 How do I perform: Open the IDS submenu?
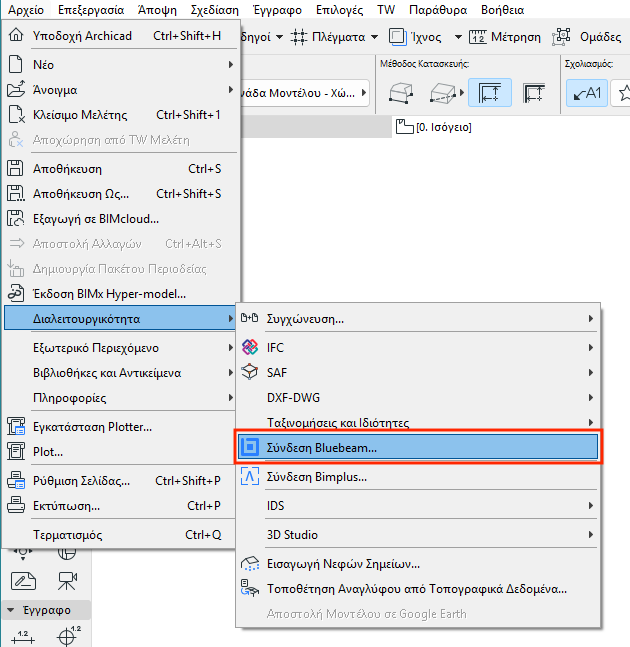[x=418, y=505]
